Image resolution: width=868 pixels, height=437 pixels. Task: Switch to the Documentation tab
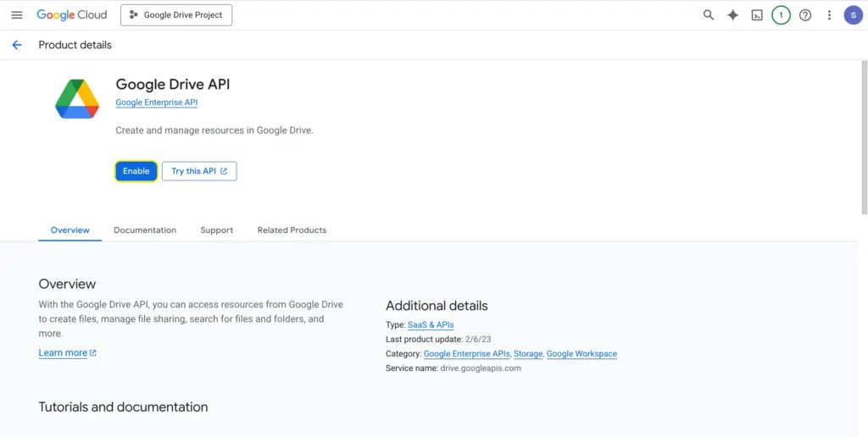pyautogui.click(x=145, y=230)
